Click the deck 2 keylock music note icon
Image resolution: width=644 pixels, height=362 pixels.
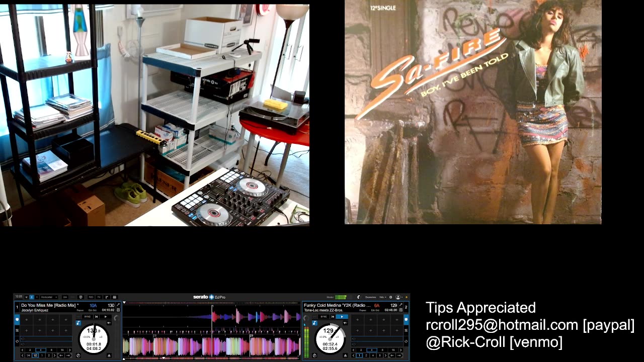314,323
